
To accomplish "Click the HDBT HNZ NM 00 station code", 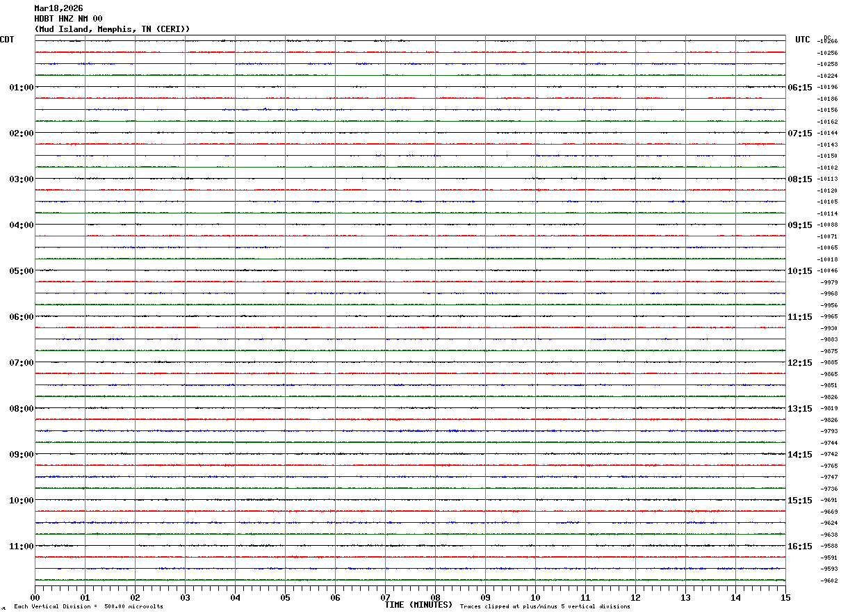I will (x=68, y=19).
